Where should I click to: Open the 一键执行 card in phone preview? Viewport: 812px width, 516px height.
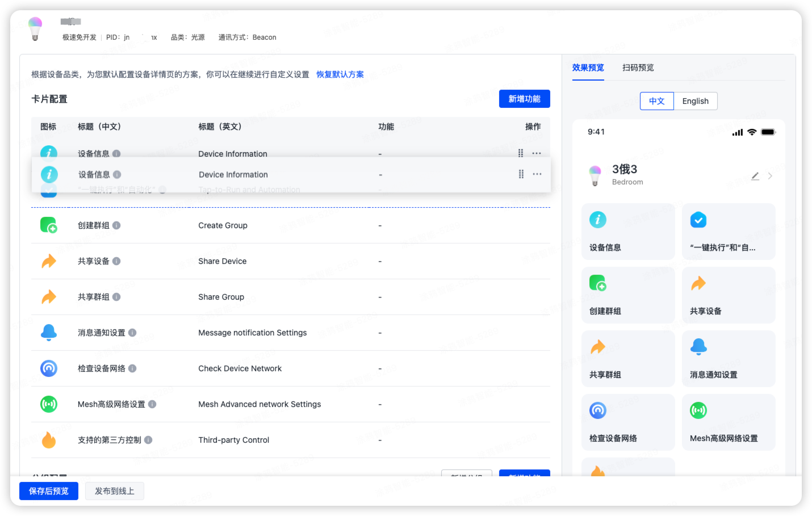[729, 232]
